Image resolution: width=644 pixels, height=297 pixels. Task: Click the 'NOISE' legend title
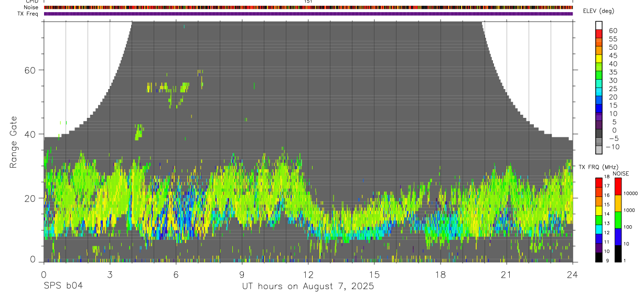pos(621,173)
